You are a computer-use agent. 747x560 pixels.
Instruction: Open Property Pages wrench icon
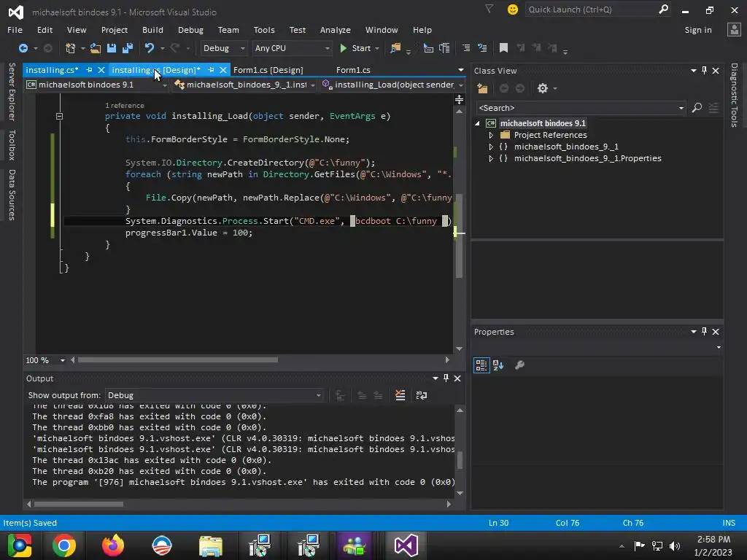(x=519, y=365)
